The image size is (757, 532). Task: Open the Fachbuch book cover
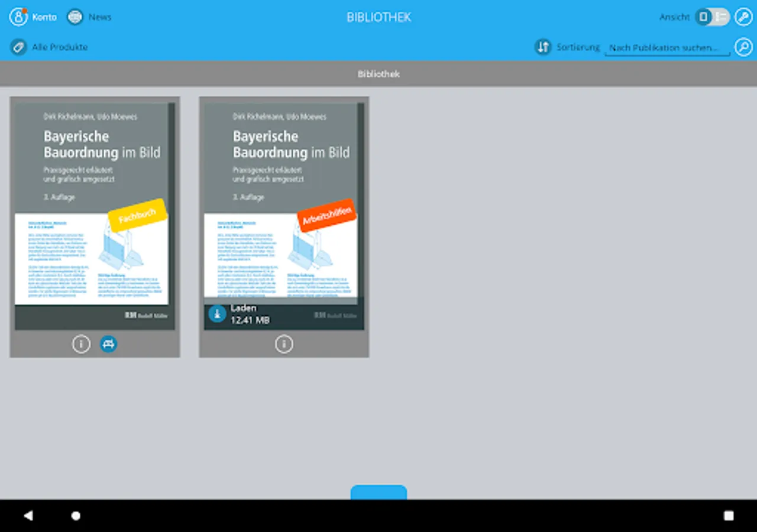point(95,216)
